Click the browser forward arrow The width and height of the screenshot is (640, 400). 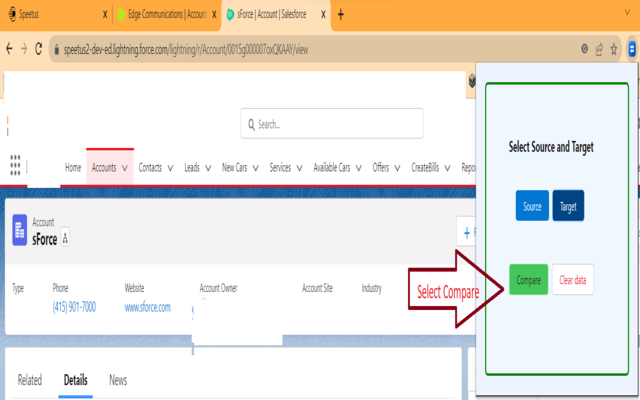24,49
